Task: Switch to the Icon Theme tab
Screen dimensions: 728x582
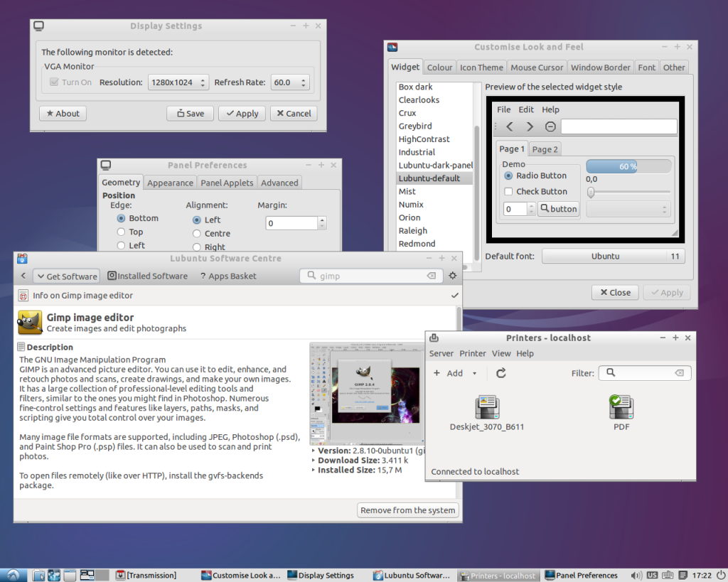Action: (x=481, y=68)
